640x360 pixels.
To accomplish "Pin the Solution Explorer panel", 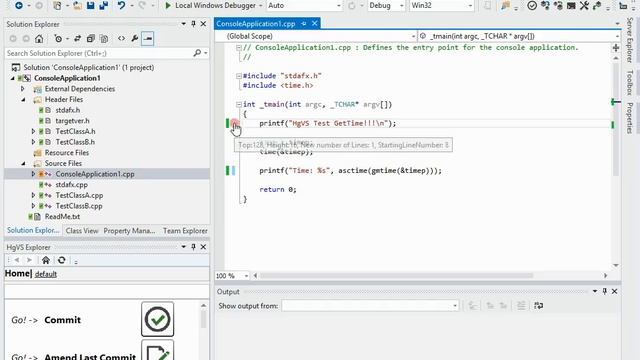I will [193, 24].
